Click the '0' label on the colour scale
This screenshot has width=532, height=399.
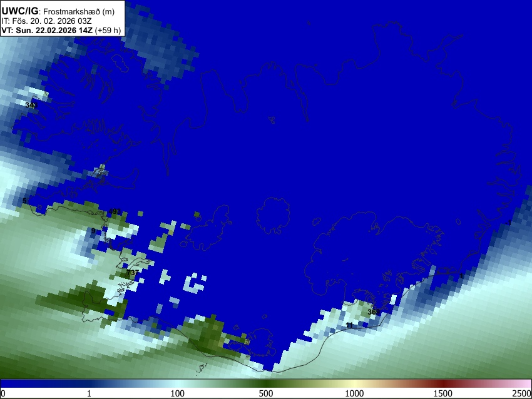click(3, 393)
